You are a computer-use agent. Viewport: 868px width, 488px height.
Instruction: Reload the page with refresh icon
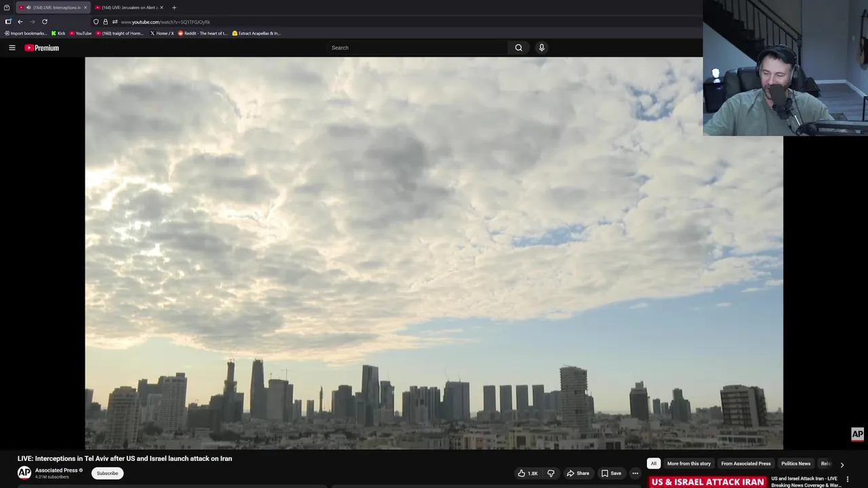45,22
